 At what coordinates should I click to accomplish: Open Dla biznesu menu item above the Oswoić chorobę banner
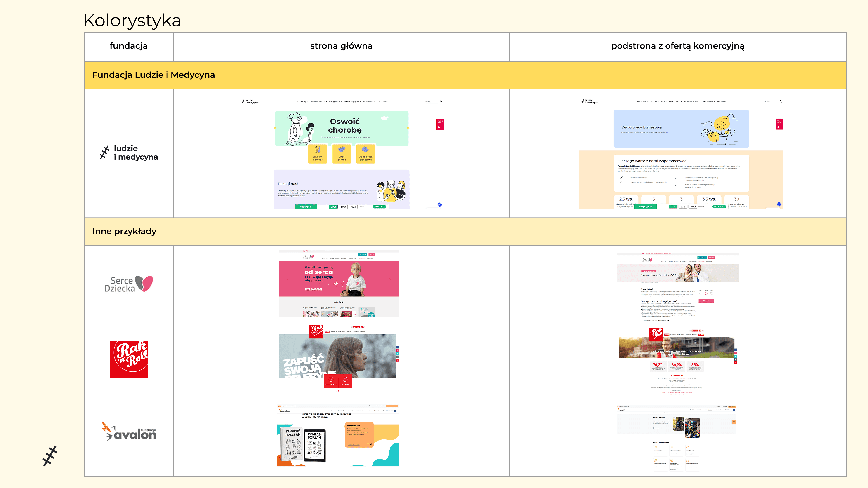(382, 101)
